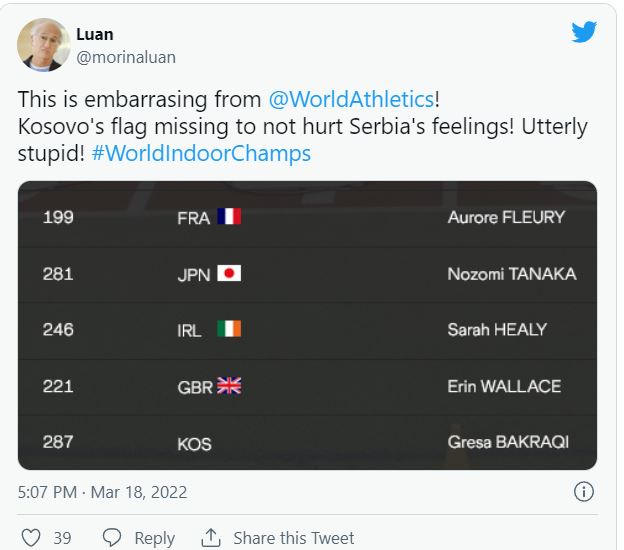The width and height of the screenshot is (624, 550).
Task: Click the KOS country code in image
Action: coord(194,443)
